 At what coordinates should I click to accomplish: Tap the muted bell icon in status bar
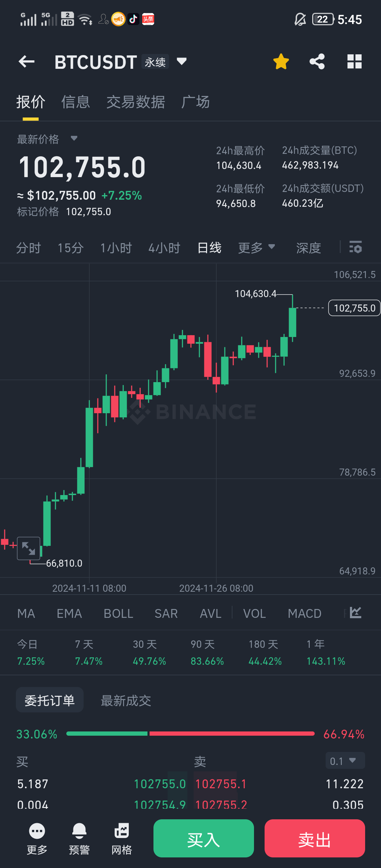click(300, 19)
